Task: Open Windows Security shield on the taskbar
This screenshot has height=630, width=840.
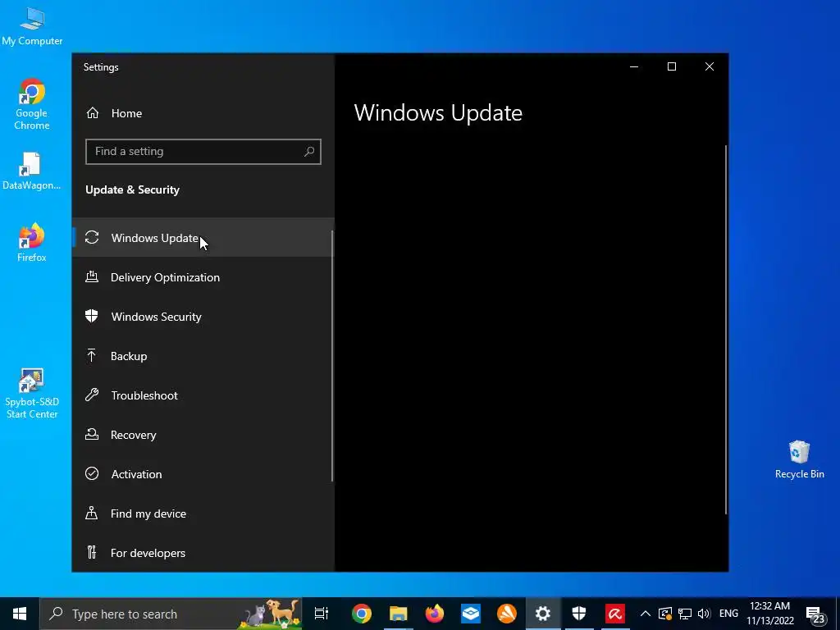Action: (x=579, y=614)
